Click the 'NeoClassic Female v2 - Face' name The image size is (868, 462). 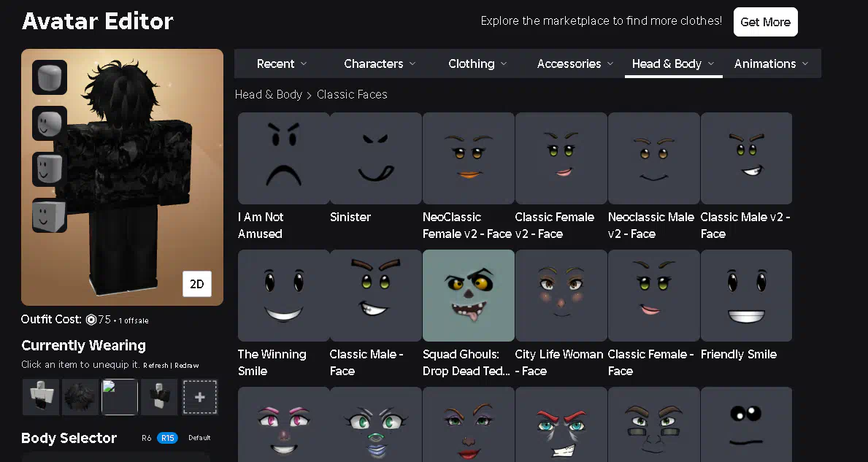(467, 226)
